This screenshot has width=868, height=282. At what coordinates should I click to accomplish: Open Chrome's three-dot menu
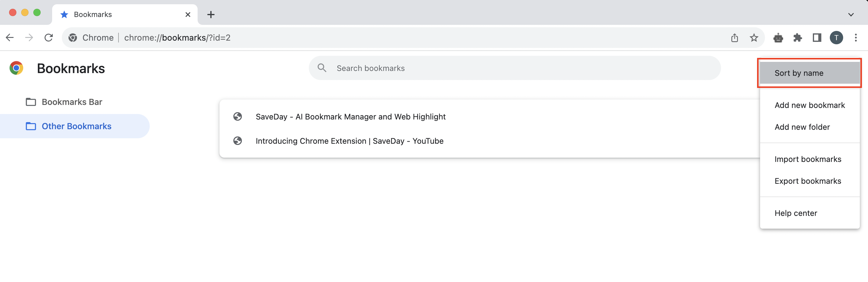coord(856,37)
